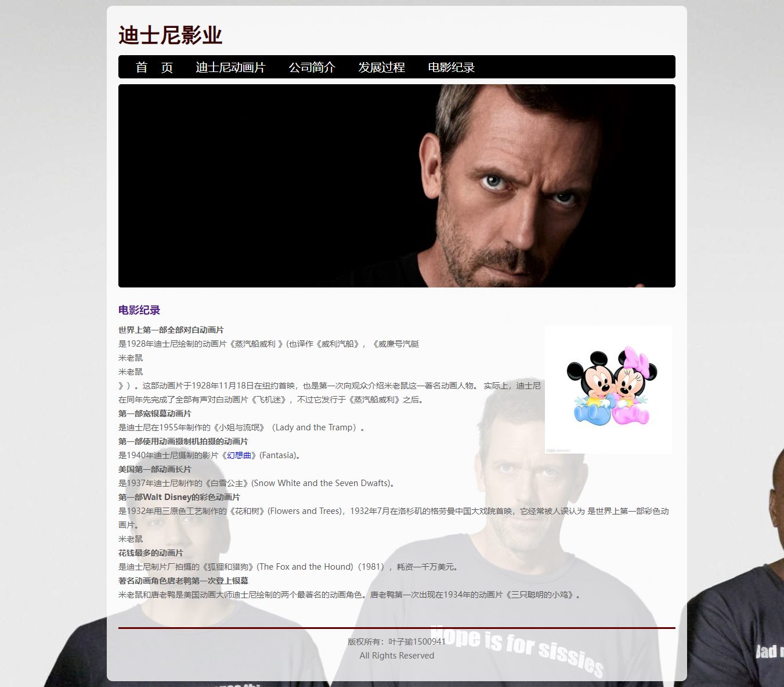This screenshot has width=784, height=687.
Task: Click the 迪士尼影业 site title
Action: [171, 35]
